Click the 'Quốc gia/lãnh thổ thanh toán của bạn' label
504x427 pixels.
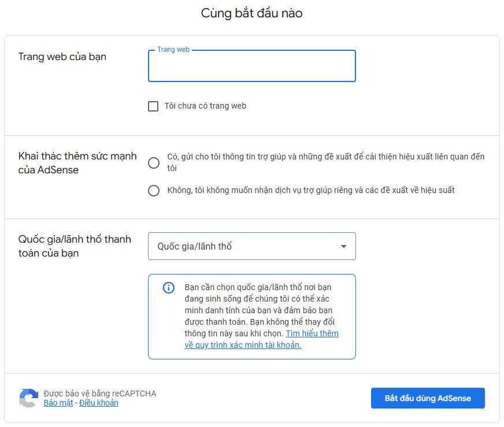click(x=75, y=246)
